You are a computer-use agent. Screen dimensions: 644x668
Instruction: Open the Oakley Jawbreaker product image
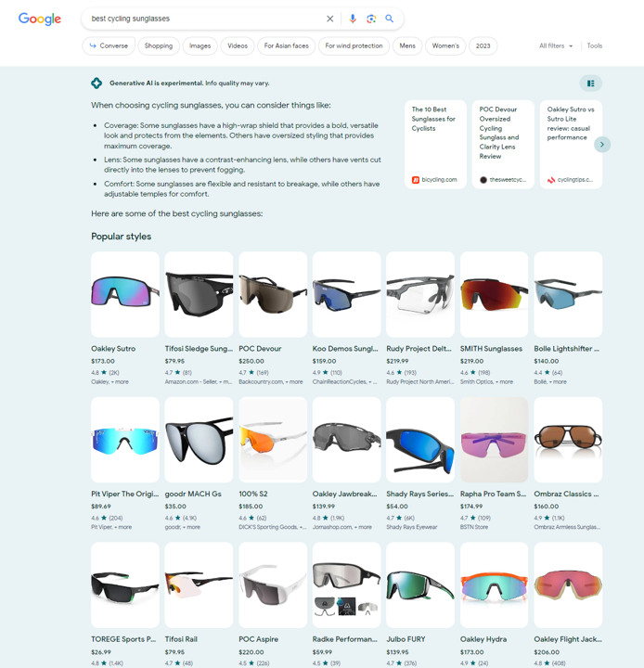(346, 440)
